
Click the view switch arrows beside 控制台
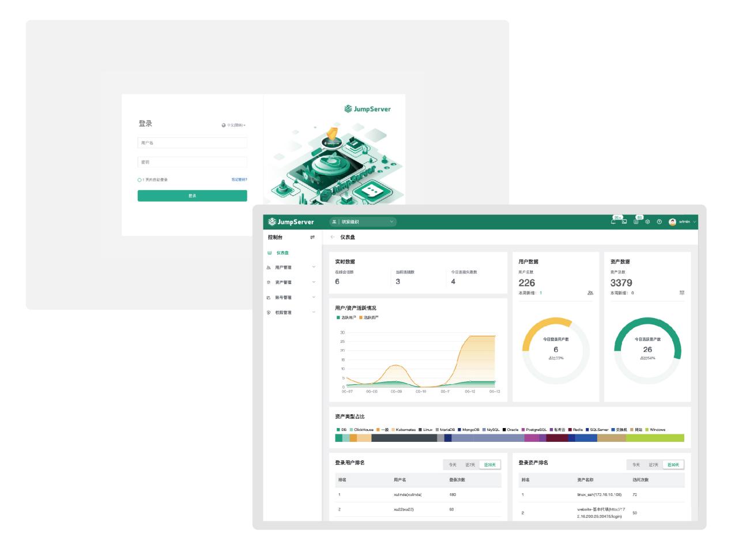click(x=312, y=237)
